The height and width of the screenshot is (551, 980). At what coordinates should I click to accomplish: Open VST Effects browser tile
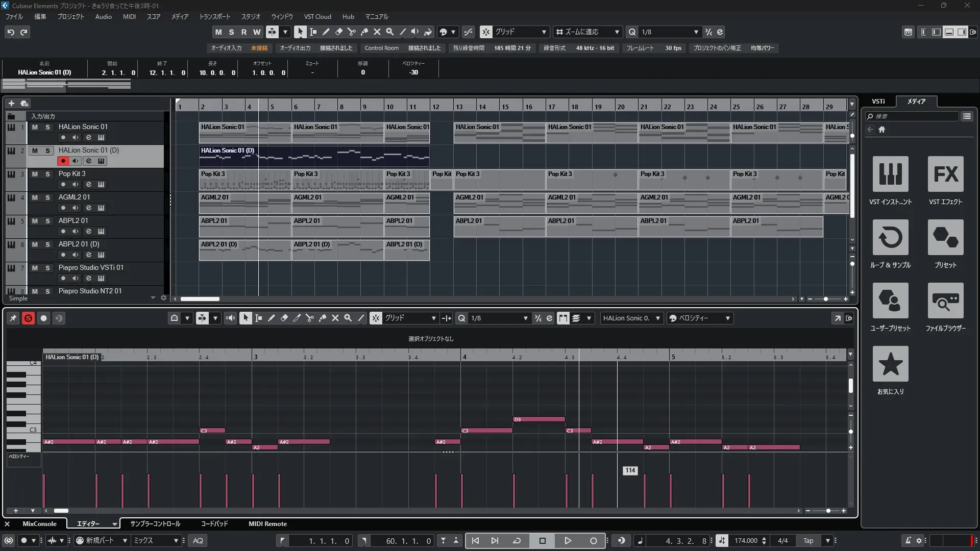click(x=945, y=174)
